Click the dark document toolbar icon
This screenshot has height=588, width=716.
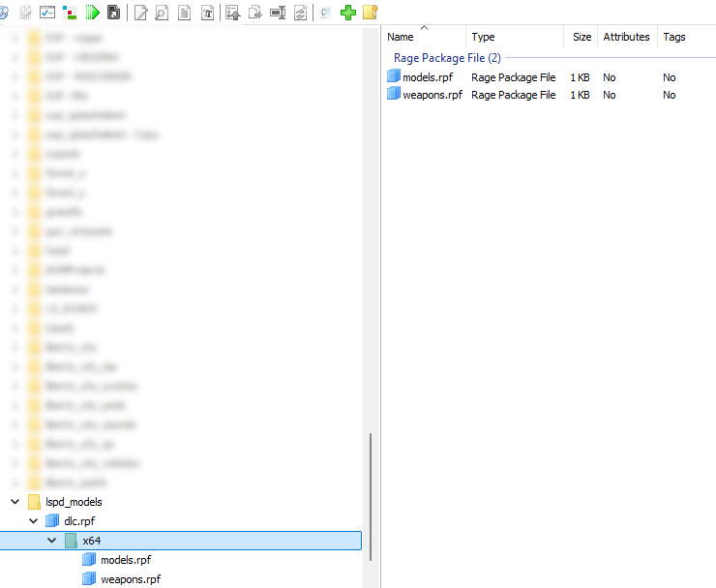click(x=114, y=13)
